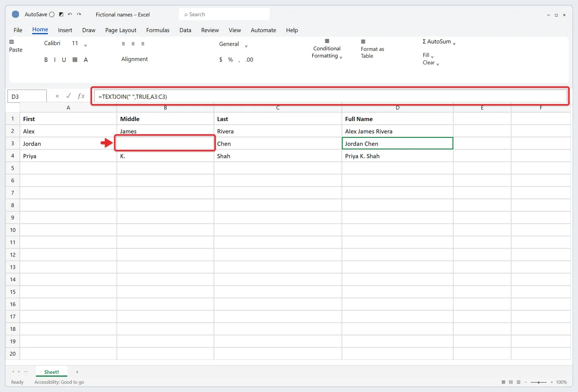Click the font color A icon
The image size is (578, 392).
coord(86,60)
